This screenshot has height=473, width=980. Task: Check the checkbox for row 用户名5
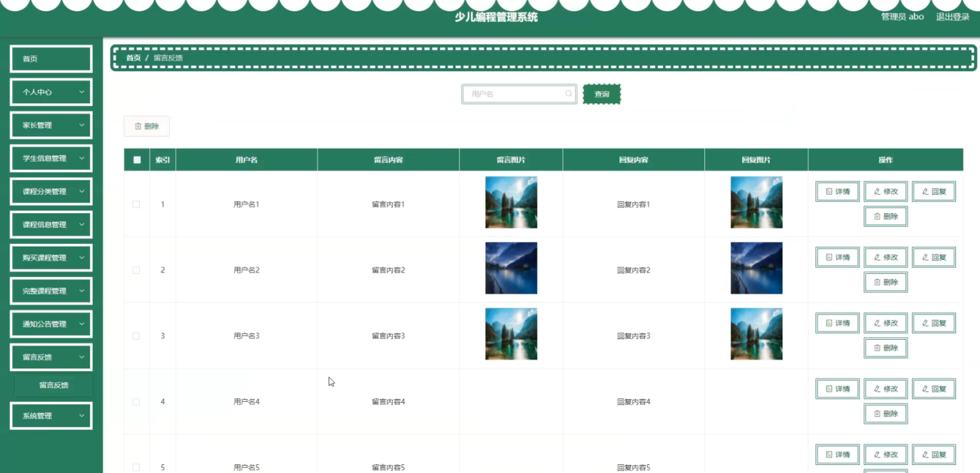[x=136, y=468]
